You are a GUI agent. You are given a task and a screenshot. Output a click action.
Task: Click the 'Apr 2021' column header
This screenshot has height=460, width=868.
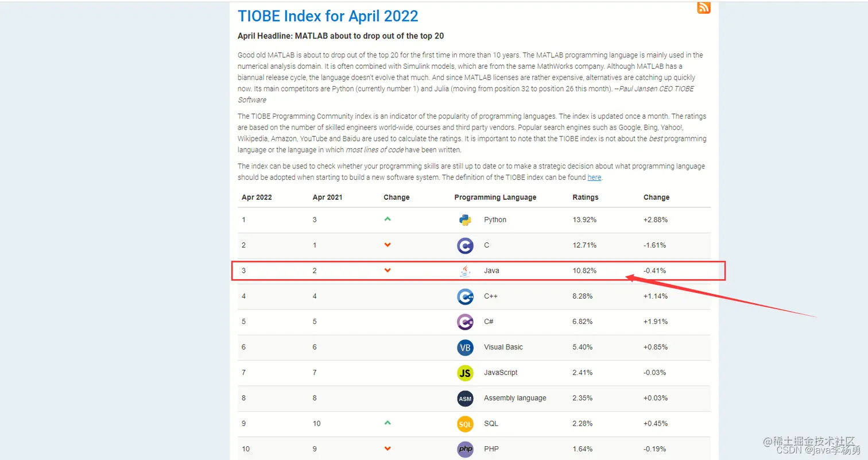coord(327,197)
